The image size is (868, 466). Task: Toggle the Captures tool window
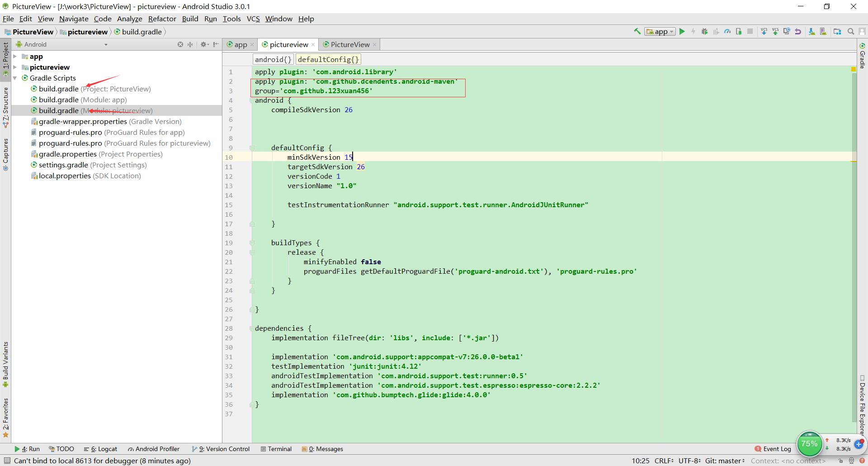point(5,155)
